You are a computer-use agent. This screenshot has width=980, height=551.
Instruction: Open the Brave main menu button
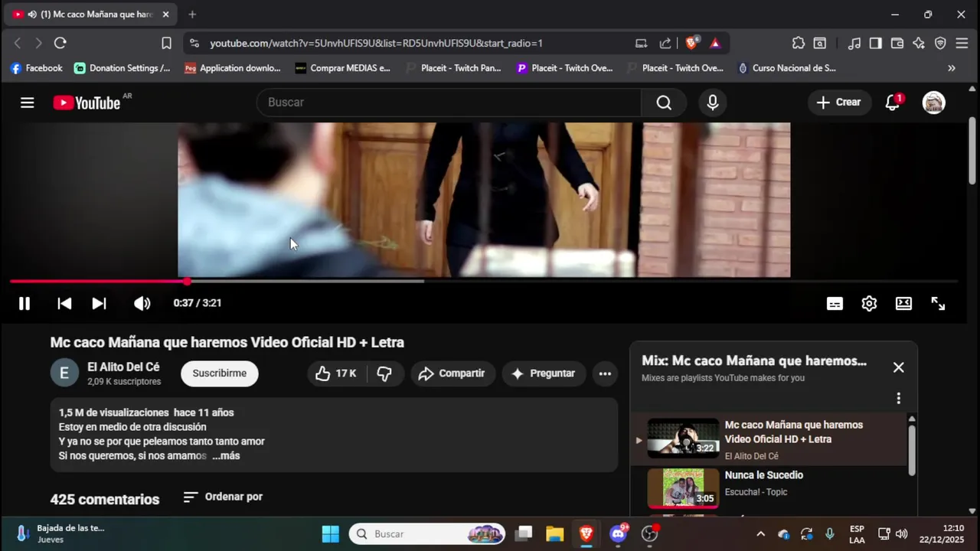pyautogui.click(x=962, y=44)
